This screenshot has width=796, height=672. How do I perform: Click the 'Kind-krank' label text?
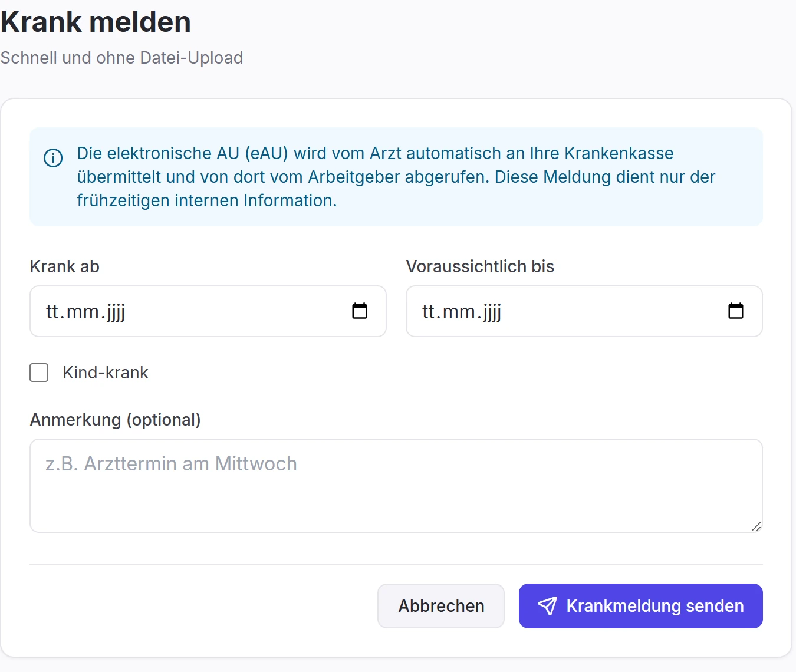pyautogui.click(x=106, y=373)
